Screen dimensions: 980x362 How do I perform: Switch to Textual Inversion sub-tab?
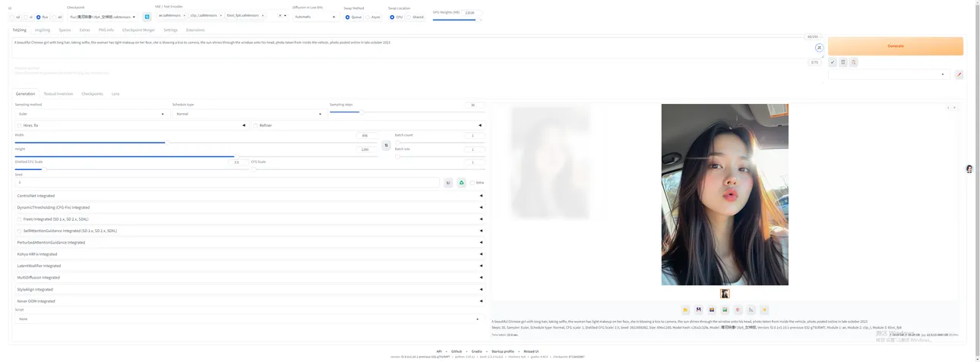click(x=58, y=93)
